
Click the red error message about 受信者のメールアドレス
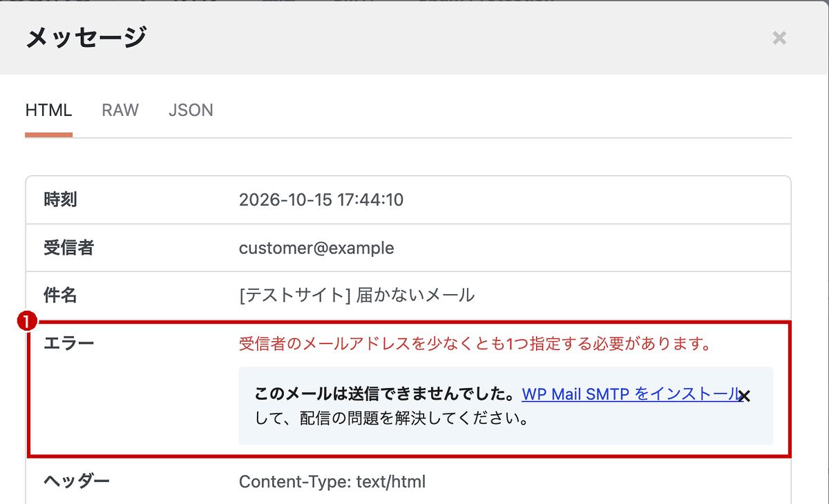pos(475,344)
